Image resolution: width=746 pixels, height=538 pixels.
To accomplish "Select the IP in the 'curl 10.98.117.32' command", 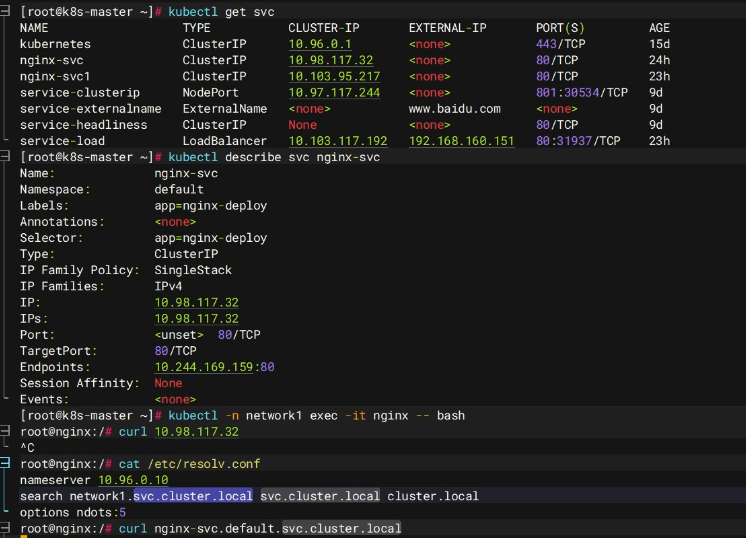I will coord(196,432).
